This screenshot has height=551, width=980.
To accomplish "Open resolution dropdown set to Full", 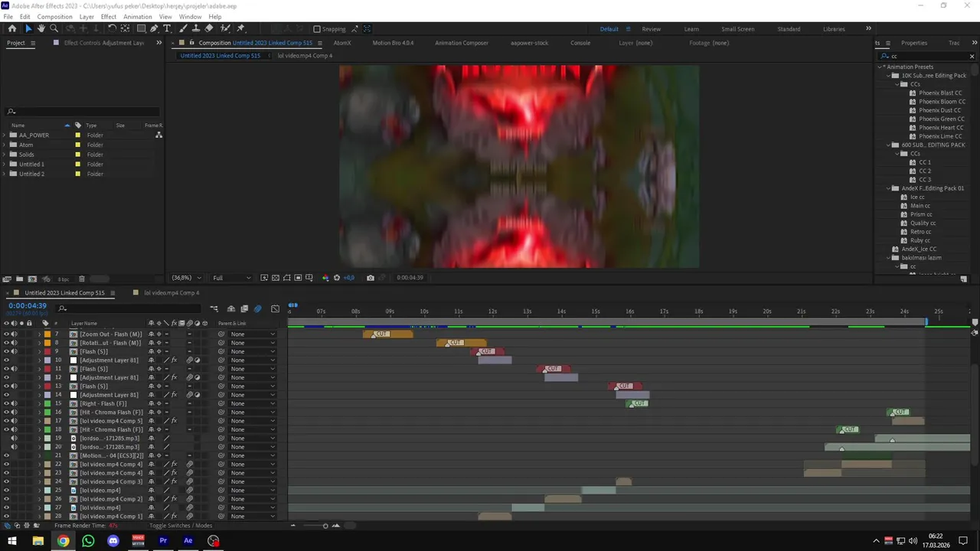I will coord(231,278).
